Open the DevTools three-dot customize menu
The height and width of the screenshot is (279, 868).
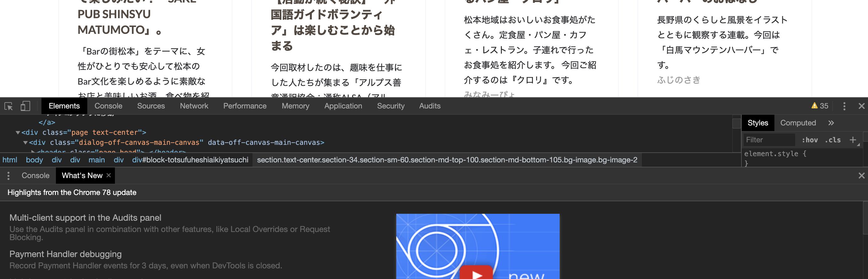coord(844,106)
